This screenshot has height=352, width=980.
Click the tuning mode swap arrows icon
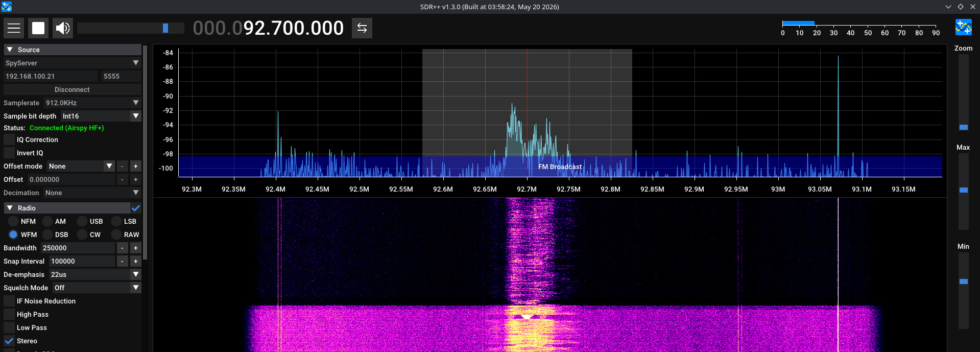362,28
